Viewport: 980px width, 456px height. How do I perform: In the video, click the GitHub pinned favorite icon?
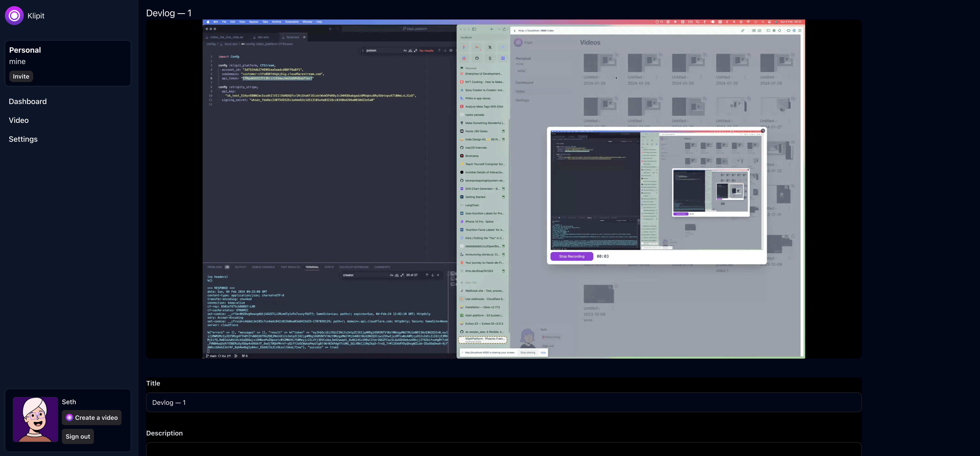tap(477, 58)
